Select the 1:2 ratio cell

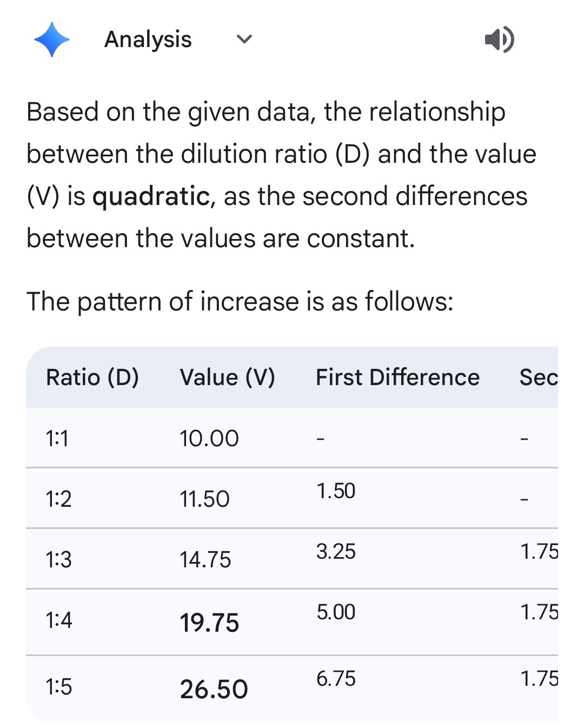[58, 499]
